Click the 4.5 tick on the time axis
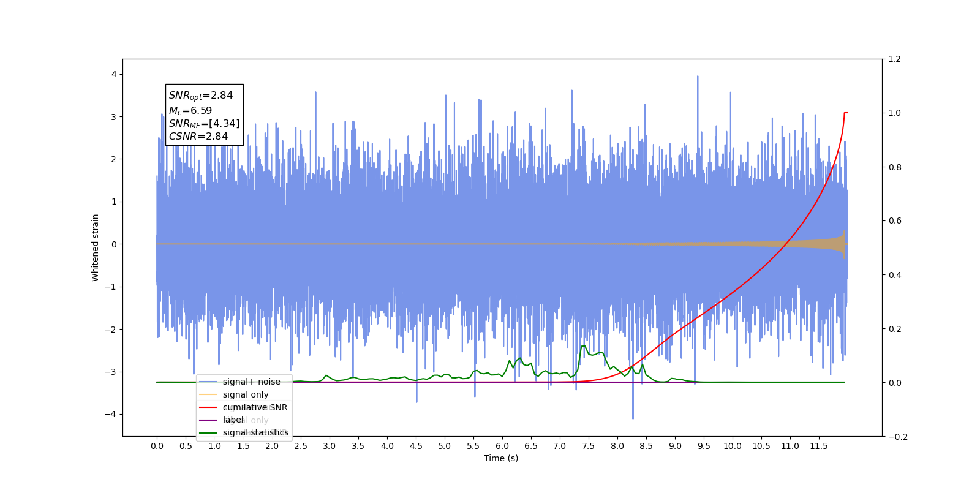The width and height of the screenshot is (980, 490). pyautogui.click(x=416, y=446)
